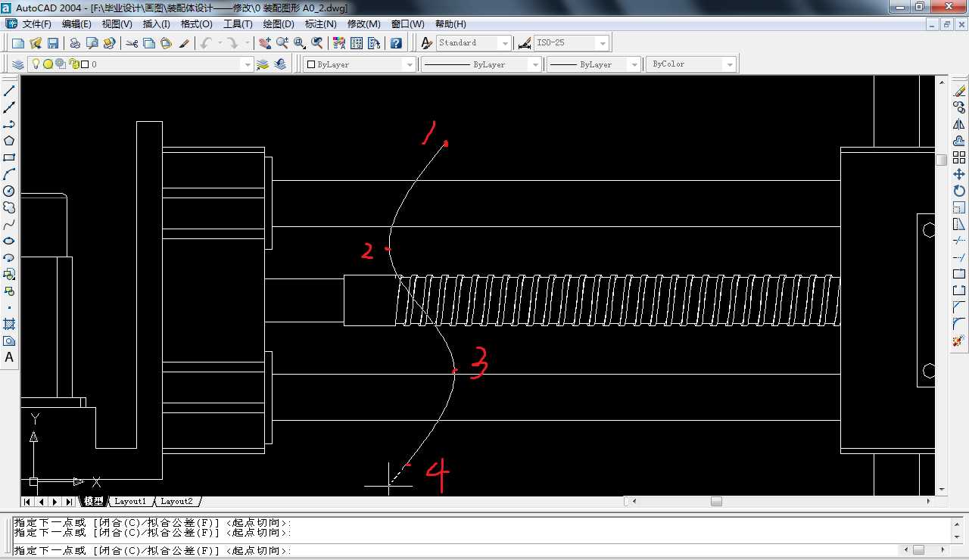Undo the last action
The image size is (969, 560).
point(206,43)
